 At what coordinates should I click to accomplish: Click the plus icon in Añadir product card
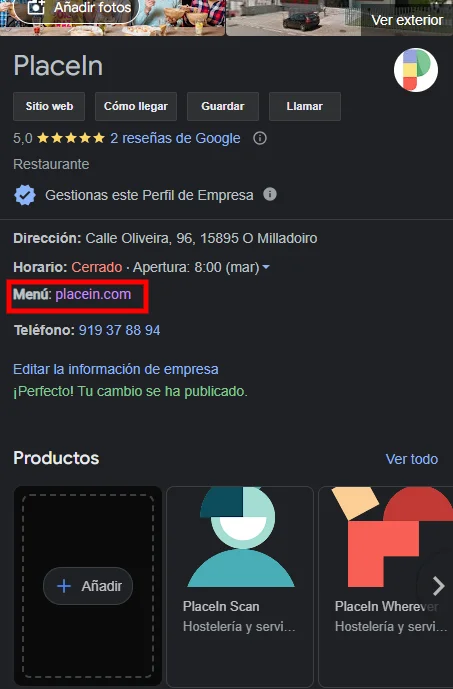64,586
